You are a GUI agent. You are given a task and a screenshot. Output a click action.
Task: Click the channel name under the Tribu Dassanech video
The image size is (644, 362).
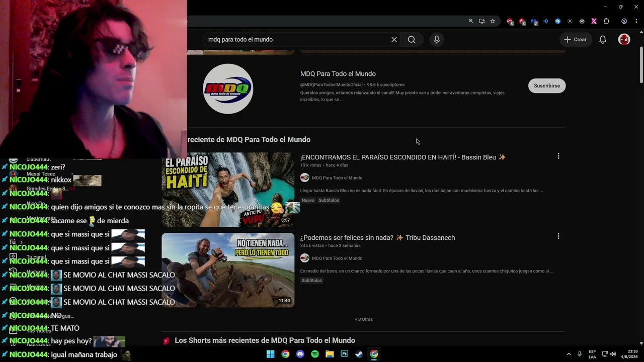[x=337, y=258]
